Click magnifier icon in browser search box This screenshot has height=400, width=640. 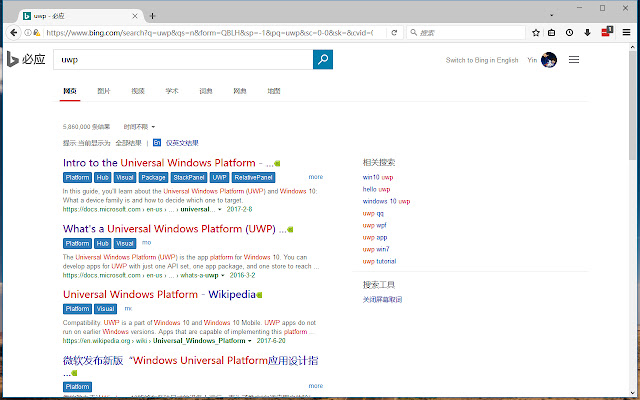413,32
